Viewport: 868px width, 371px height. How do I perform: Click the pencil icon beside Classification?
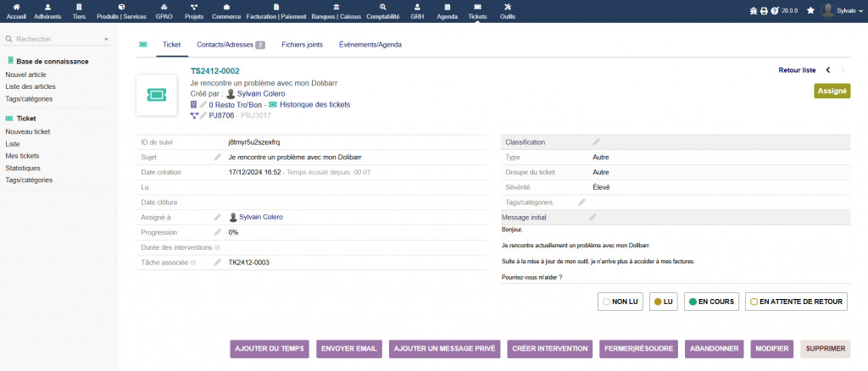coord(596,142)
